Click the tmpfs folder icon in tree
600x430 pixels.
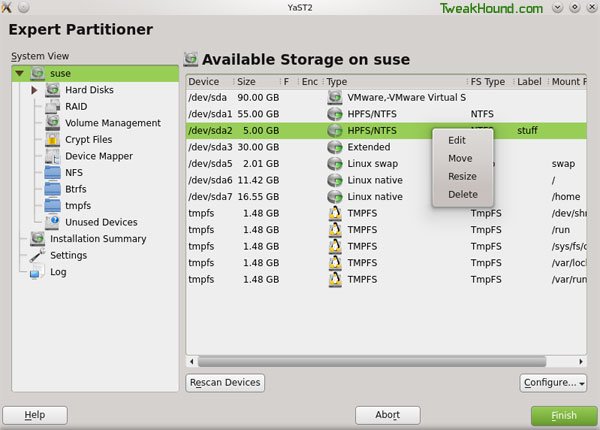click(x=52, y=205)
